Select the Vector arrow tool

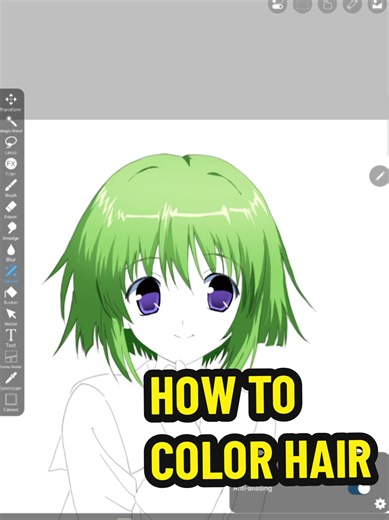tap(11, 317)
